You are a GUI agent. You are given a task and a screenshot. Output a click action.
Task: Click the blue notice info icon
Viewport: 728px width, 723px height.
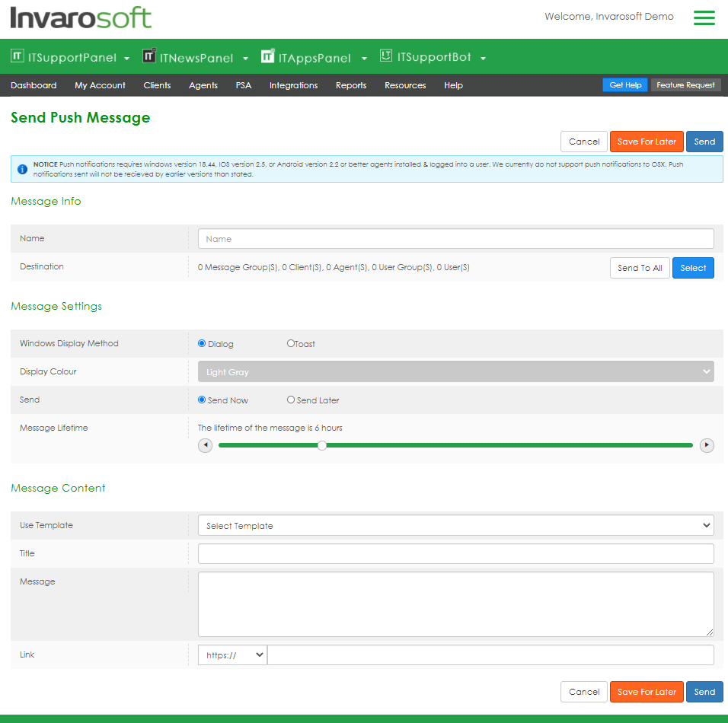click(22, 169)
